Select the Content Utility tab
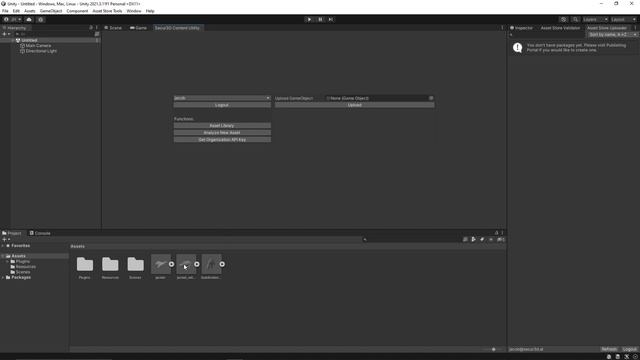Screen dimensions: 640x360 tap(177, 28)
